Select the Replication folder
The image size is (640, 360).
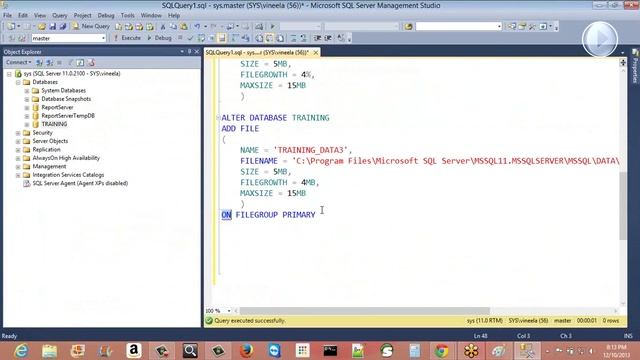tap(46, 150)
